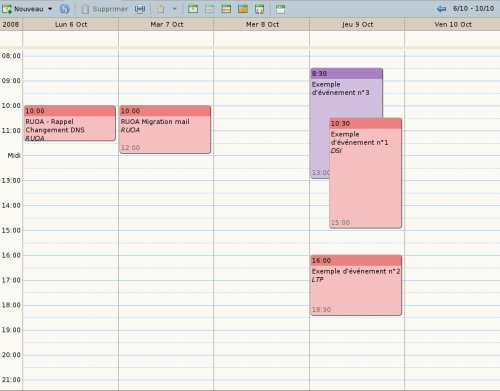Click the 08:00 time label
500x391 pixels.
pos(11,56)
